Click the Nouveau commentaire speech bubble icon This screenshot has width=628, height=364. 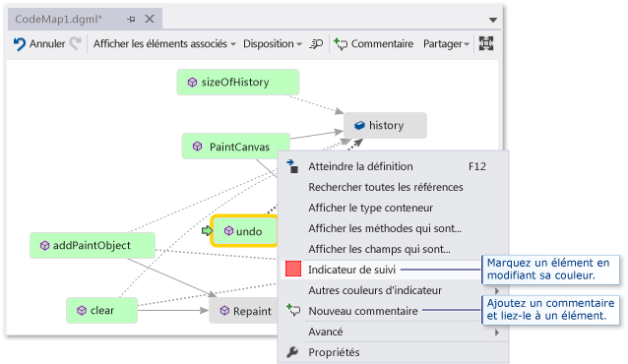pyautogui.click(x=293, y=310)
